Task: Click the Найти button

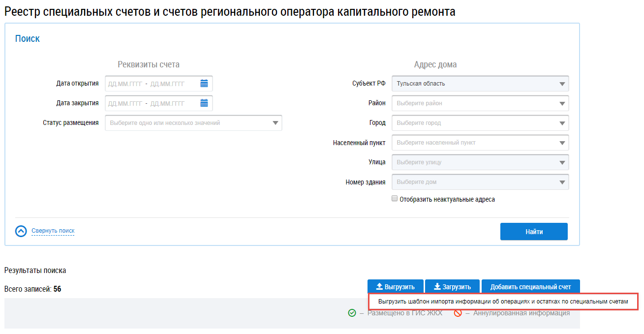Action: point(534,232)
